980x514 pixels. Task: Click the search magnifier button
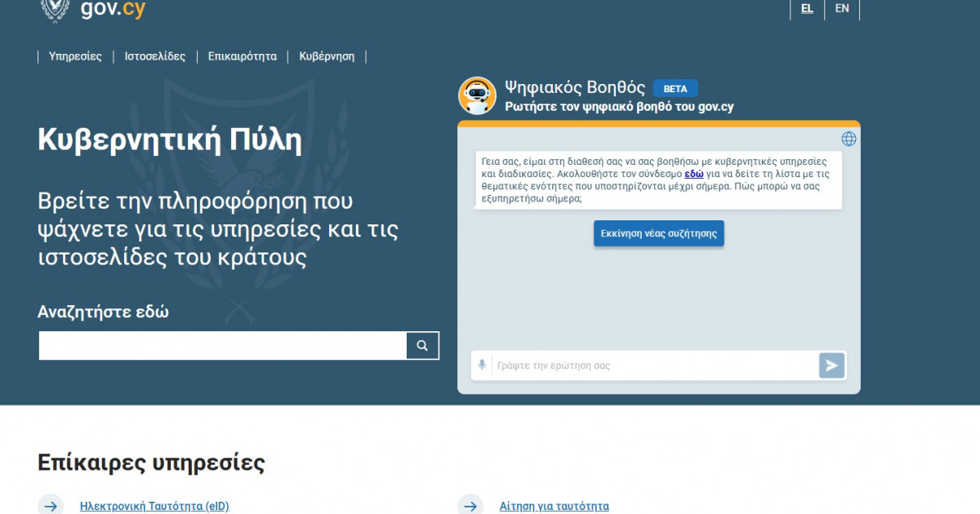click(x=422, y=345)
